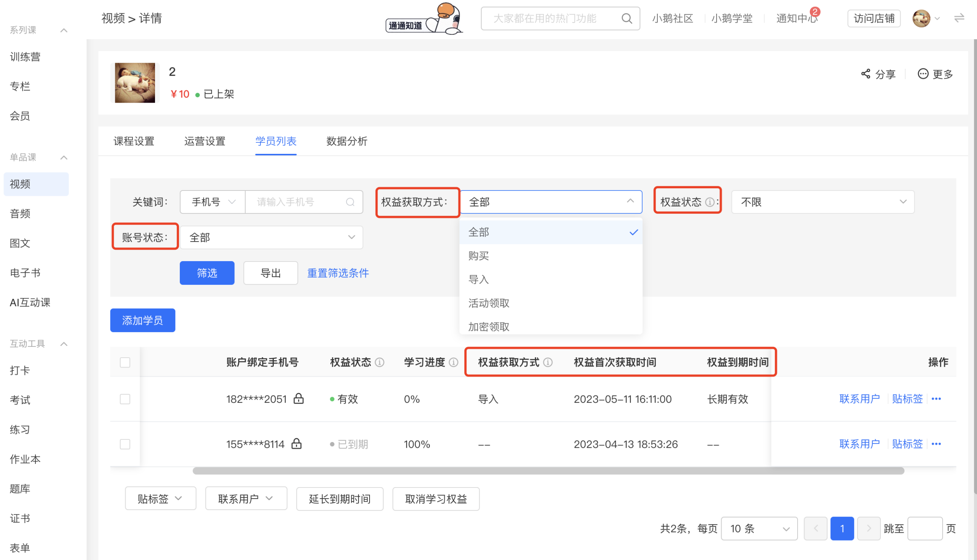977x560 pixels.
Task: Click the info icon next to 学习进度 header
Action: point(454,362)
